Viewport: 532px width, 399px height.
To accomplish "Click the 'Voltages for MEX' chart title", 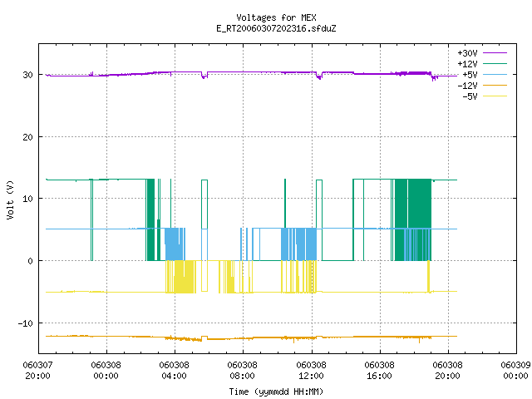I will click(x=276, y=17).
